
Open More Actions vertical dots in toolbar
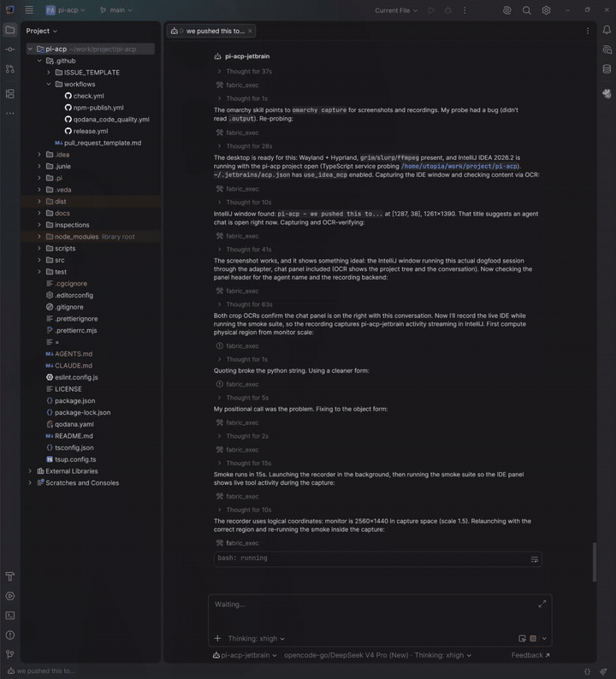tap(465, 10)
